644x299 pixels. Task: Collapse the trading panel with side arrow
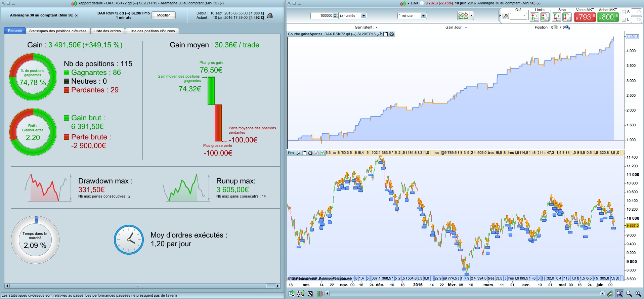[500, 16]
